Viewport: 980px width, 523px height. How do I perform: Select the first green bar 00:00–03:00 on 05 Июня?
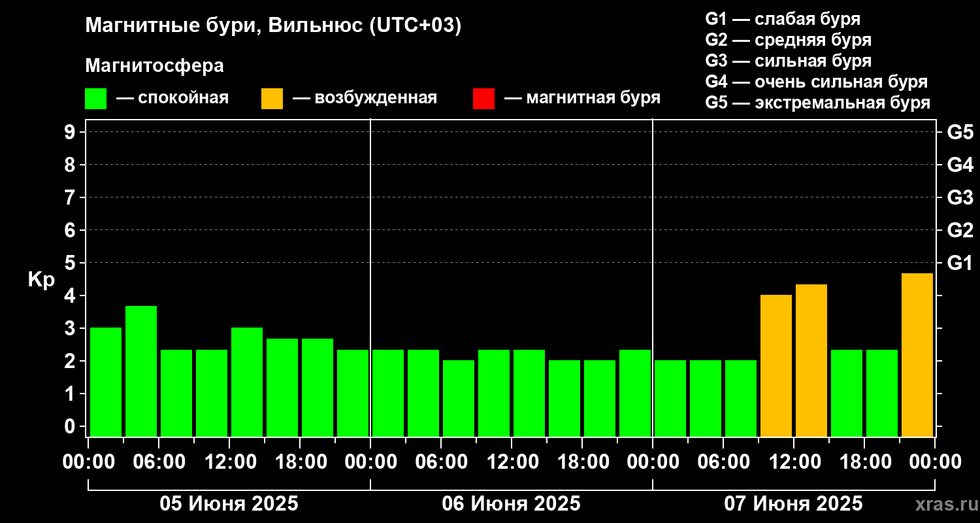106,382
